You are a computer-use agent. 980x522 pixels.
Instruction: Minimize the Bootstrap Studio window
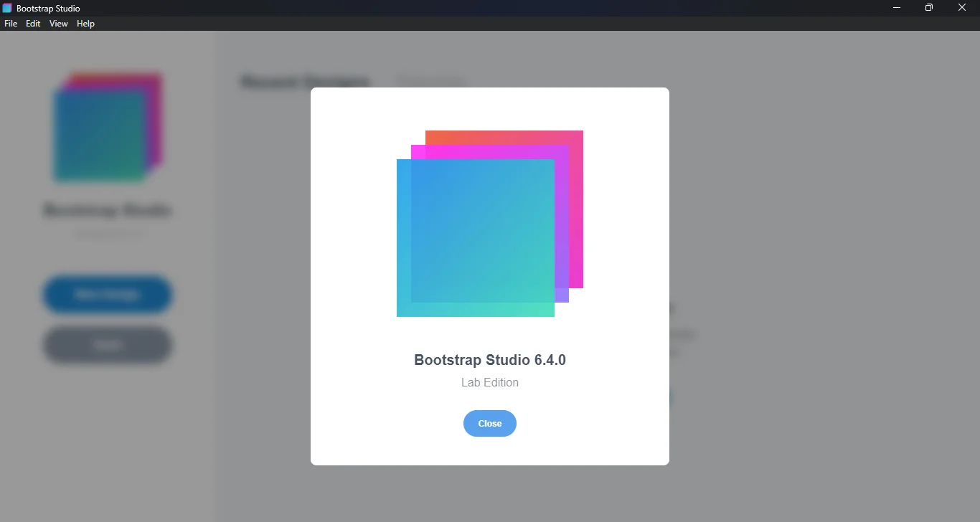(x=896, y=8)
